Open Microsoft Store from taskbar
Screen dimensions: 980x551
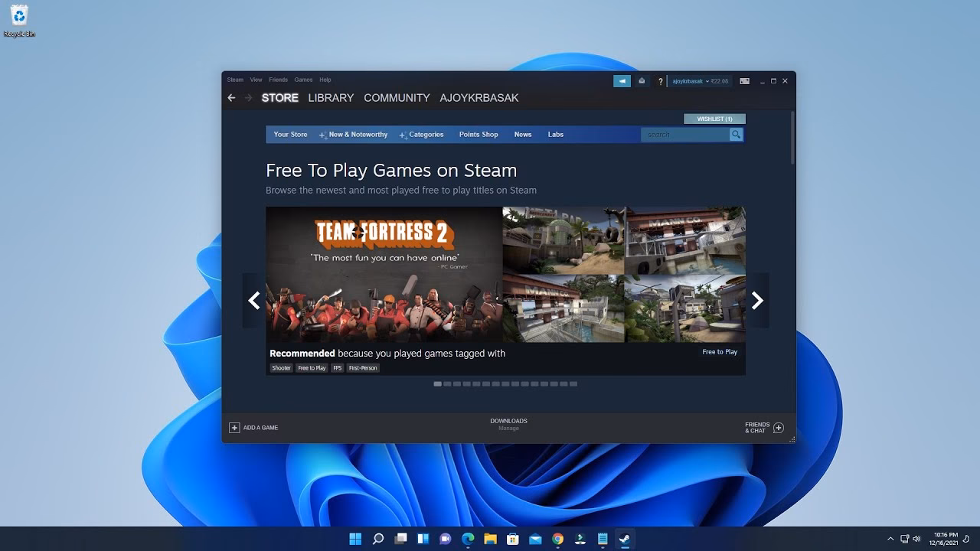pyautogui.click(x=512, y=539)
